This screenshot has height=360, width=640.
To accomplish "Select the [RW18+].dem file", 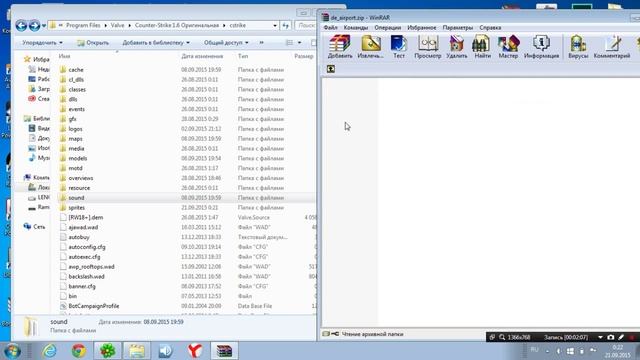I will (x=86, y=218).
